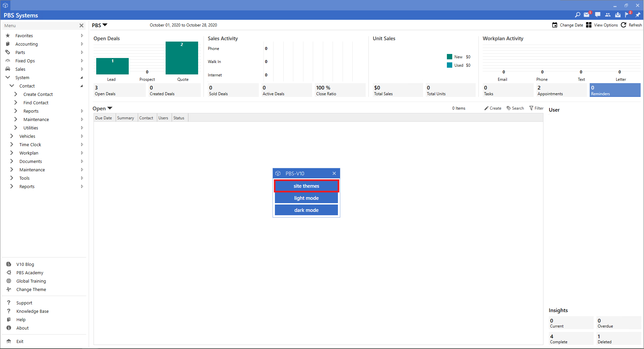The width and height of the screenshot is (644, 349).
Task: Click the About info icon
Action: pos(9,328)
